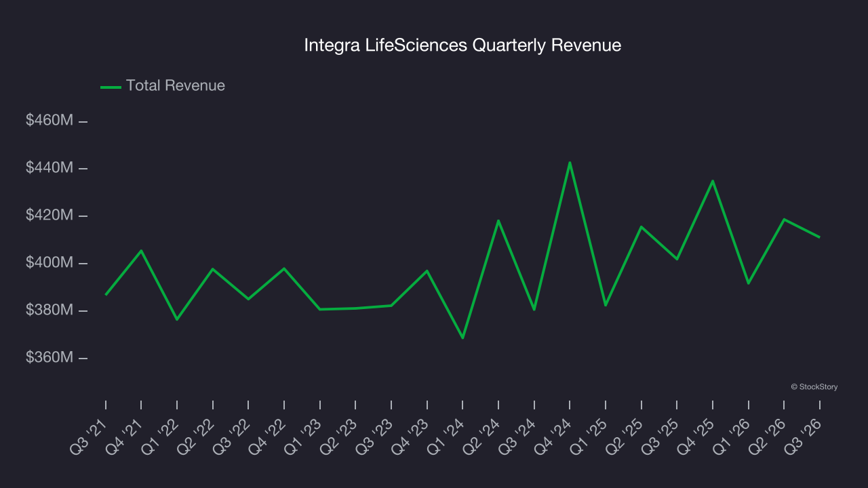Select the $420M y-axis label
The width and height of the screenshot is (868, 488).
[50, 215]
